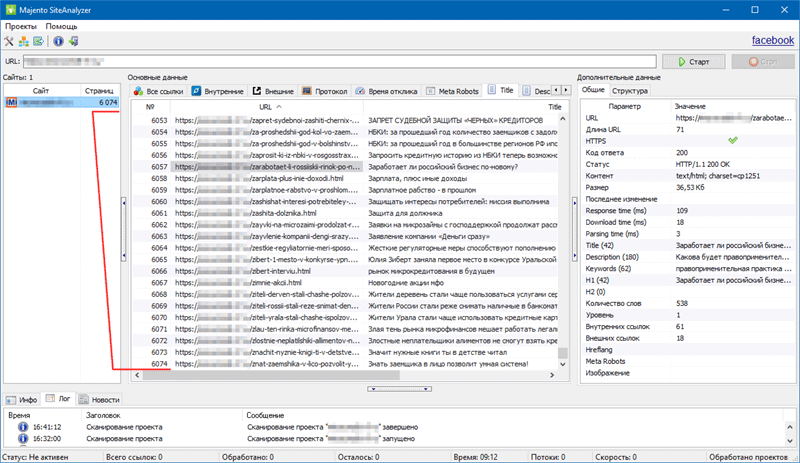Image resolution: width=800 pixels, height=463 pixels.
Task: Sort by the № column header
Action: pyautogui.click(x=150, y=107)
